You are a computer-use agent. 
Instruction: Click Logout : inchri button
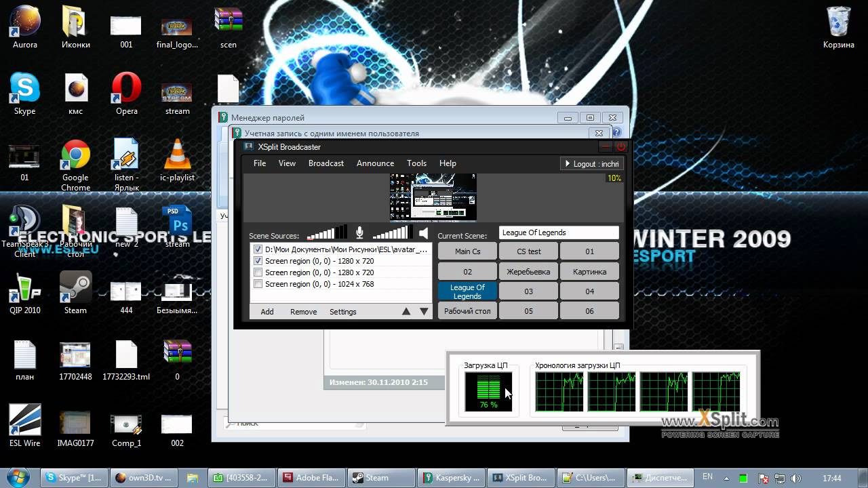pos(591,163)
